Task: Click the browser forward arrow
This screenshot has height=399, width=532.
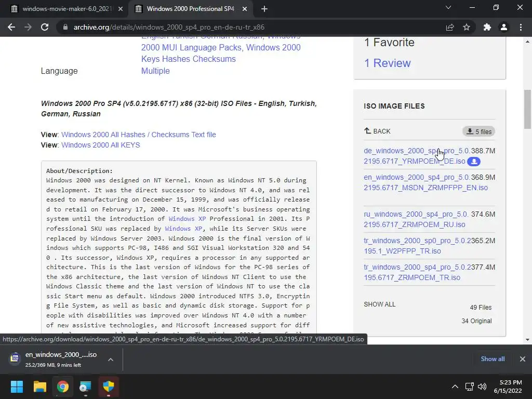Action: click(28, 27)
